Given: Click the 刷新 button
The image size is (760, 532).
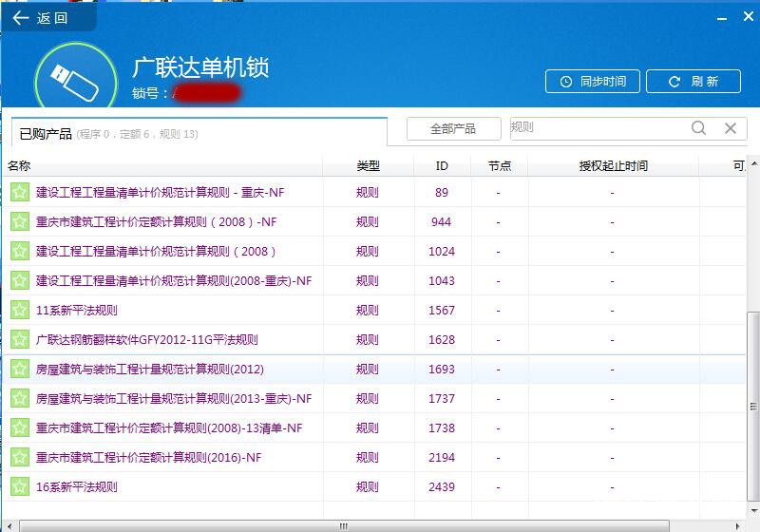Looking at the screenshot, I should click(693, 82).
